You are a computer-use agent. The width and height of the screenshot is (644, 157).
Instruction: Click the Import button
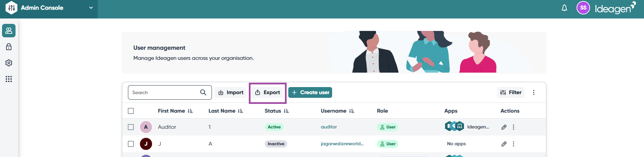click(x=231, y=92)
